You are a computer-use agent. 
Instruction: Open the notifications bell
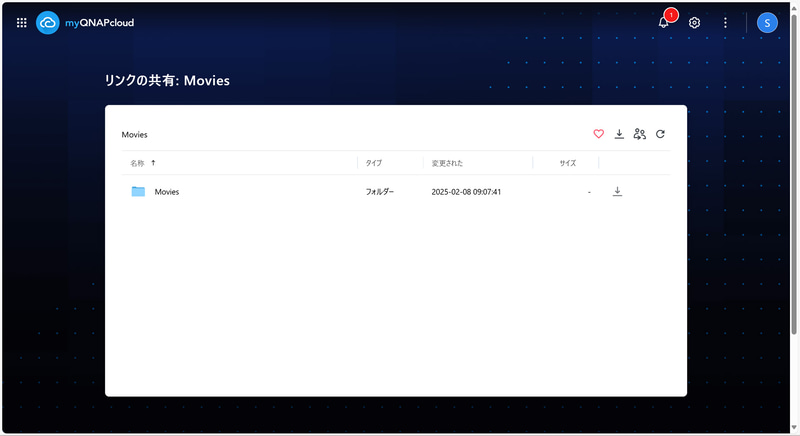(663, 22)
